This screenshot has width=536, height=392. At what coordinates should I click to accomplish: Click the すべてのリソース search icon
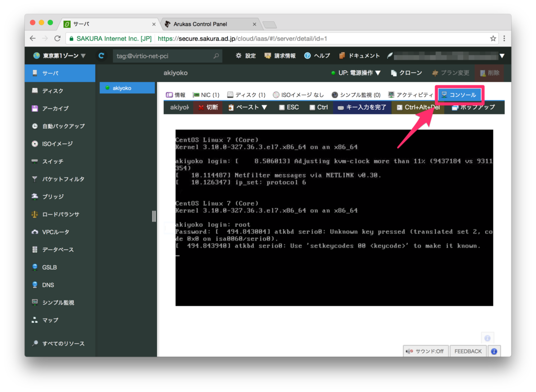[35, 343]
